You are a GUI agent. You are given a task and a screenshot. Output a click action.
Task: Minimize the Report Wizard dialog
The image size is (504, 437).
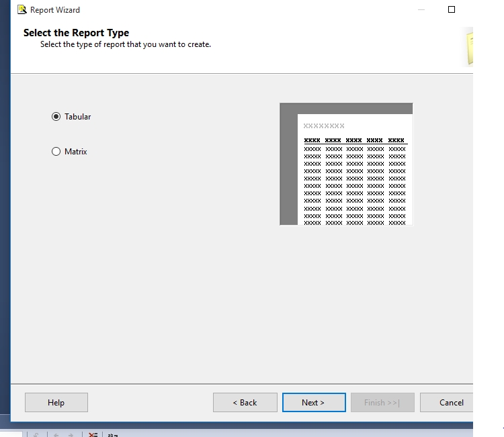pos(421,9)
